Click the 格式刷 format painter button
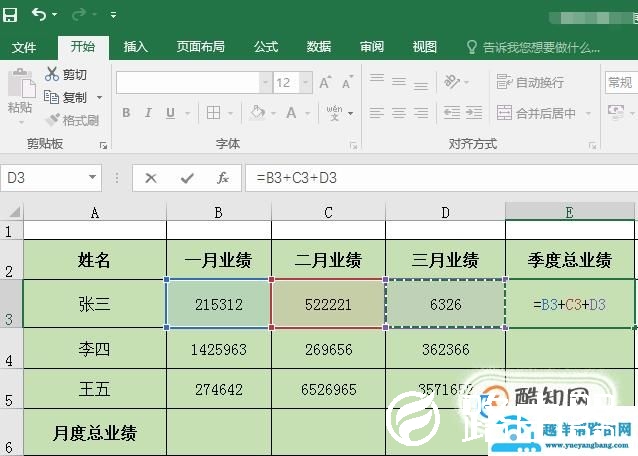The height and width of the screenshot is (456, 638). pyautogui.click(x=73, y=120)
